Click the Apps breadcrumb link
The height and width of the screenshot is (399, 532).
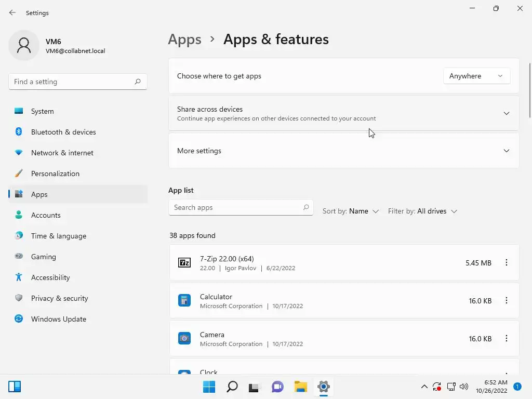click(x=184, y=39)
